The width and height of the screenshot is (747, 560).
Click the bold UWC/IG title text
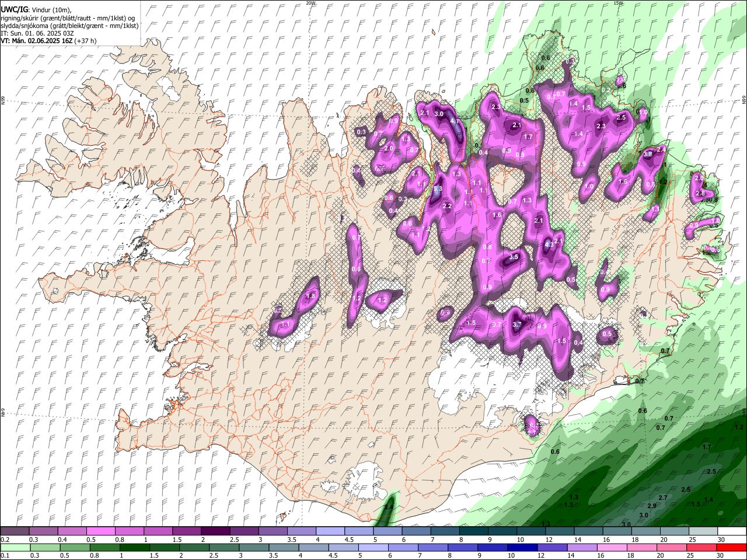tap(13, 10)
